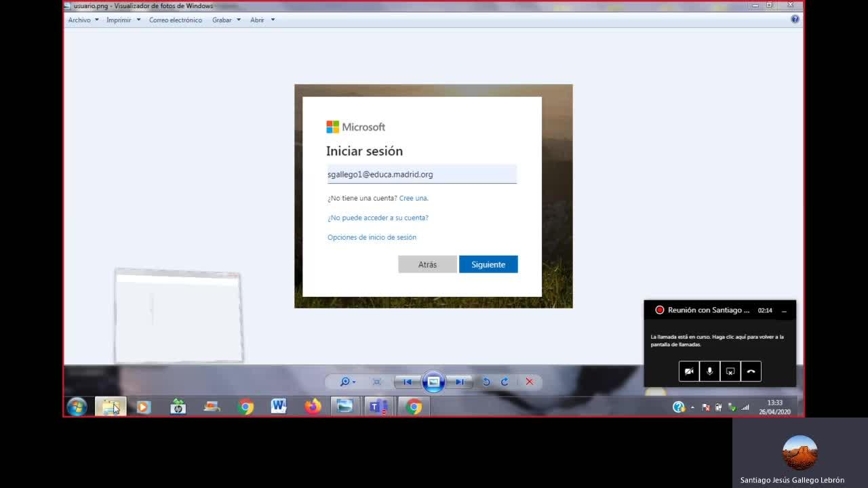Switch to Microsoft Teams on the taskbar

(378, 407)
